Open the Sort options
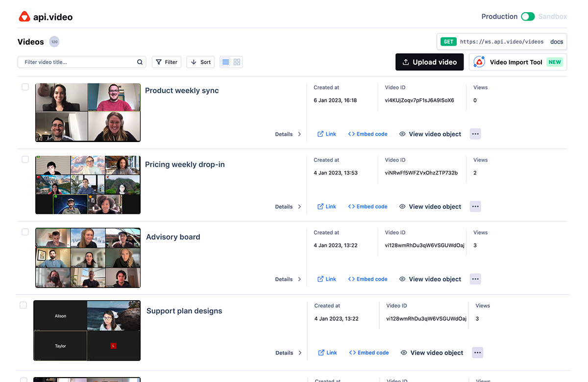Viewport: 588px width, 382px height. click(200, 62)
